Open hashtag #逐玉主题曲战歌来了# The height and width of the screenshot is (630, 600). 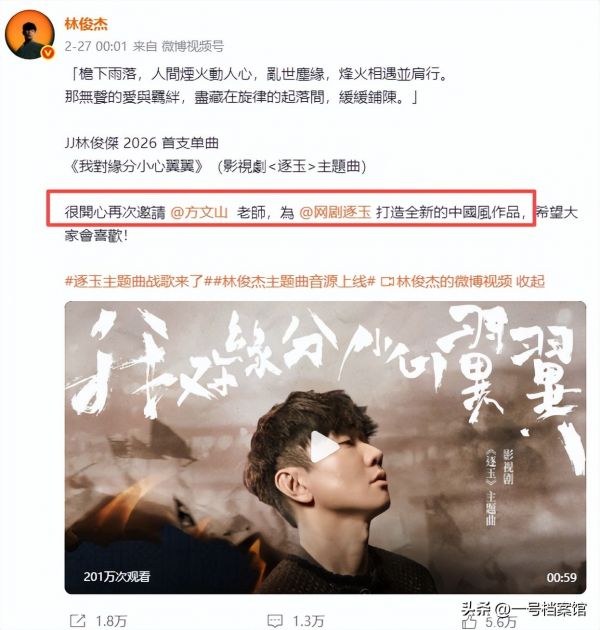tap(135, 282)
